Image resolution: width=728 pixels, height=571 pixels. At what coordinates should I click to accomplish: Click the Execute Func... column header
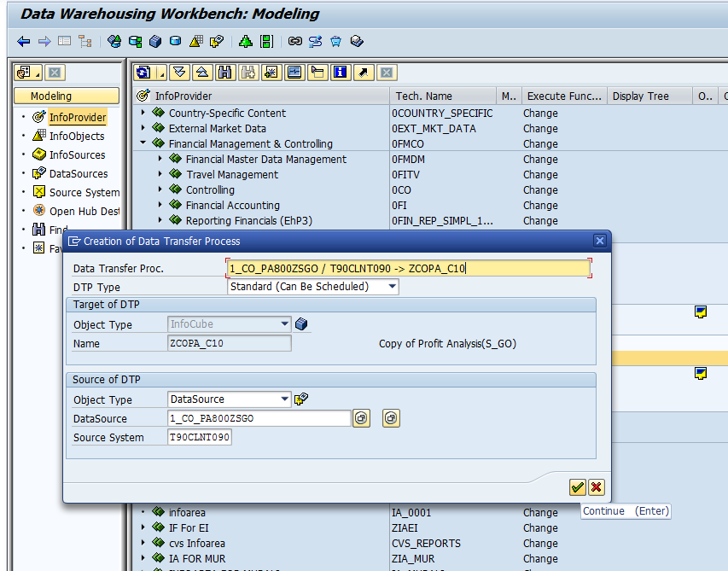click(x=564, y=96)
